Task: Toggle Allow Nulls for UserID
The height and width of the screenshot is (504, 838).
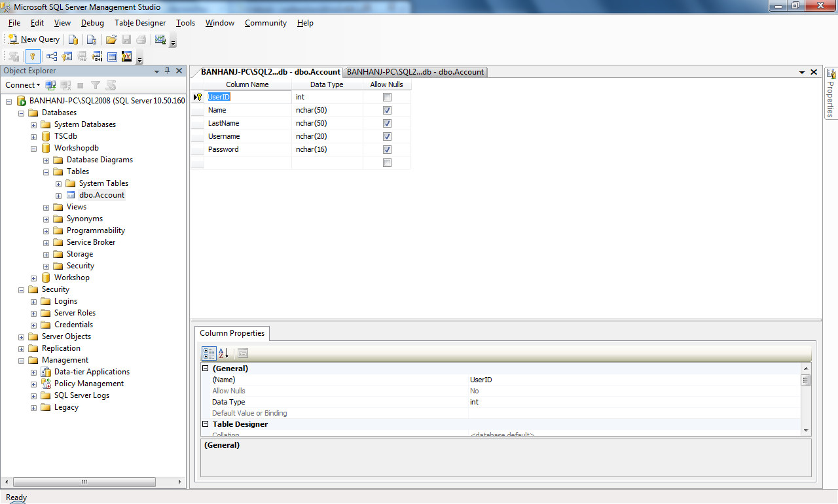Action: (387, 97)
